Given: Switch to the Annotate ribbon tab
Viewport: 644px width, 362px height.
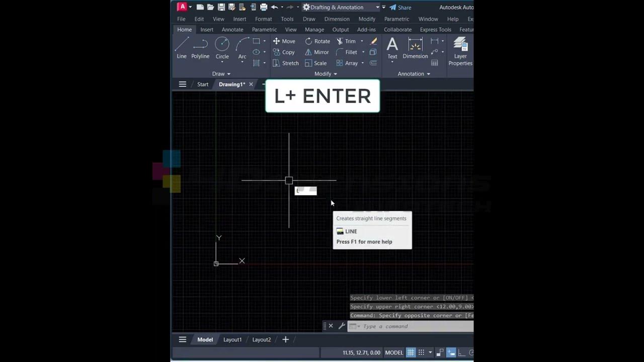Looking at the screenshot, I should click(x=232, y=30).
